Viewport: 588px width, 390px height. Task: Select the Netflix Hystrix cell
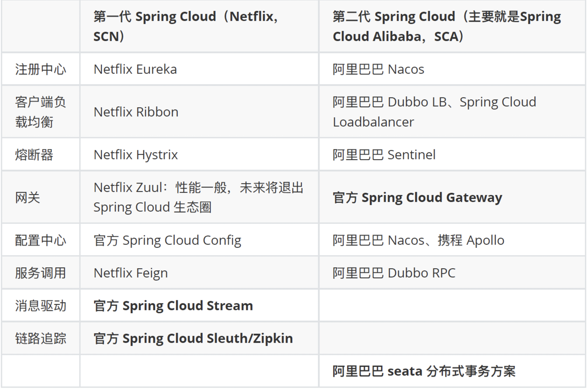[x=136, y=155]
